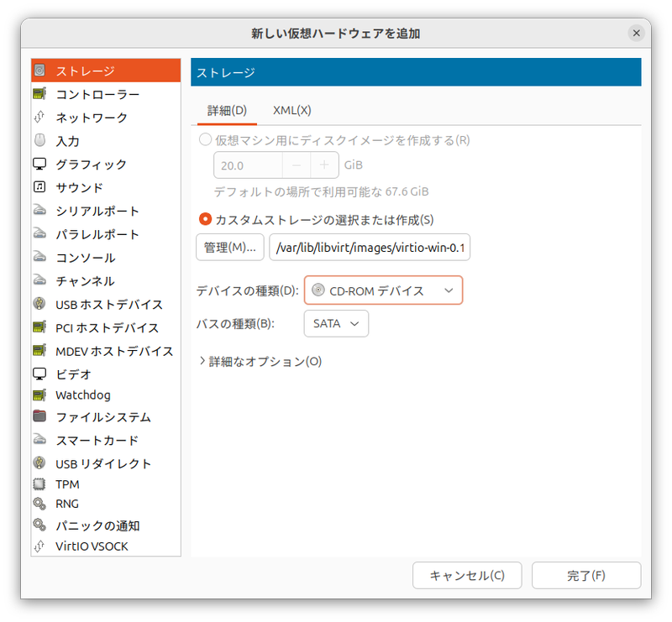
Task: Open the バスの種類 SATA dropdown
Action: [x=335, y=322]
